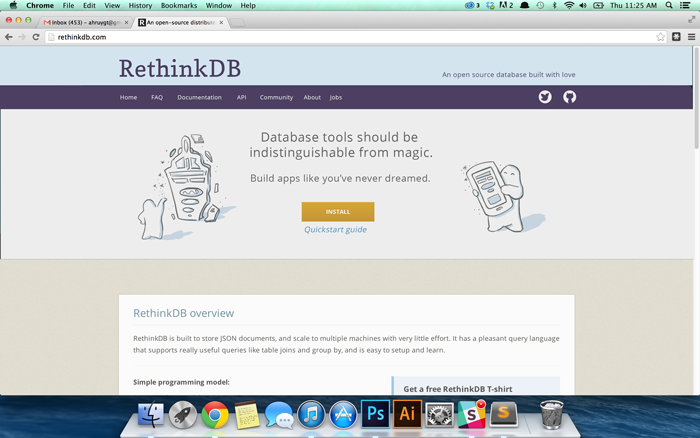Open the Quickstart guide link

click(335, 229)
